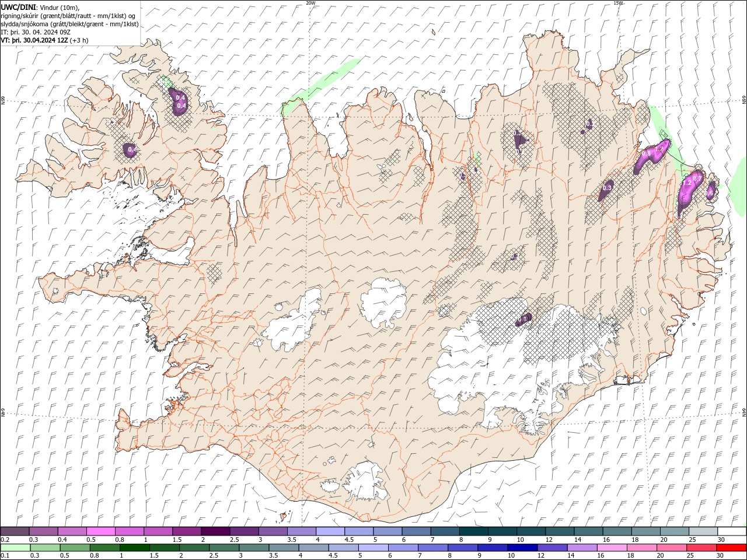Pick the pale green 0.1–0.3 swatch, bottom row

pos(16,548)
